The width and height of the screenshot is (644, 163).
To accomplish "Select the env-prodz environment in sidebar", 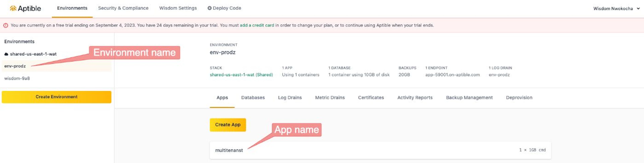I will (x=15, y=66).
